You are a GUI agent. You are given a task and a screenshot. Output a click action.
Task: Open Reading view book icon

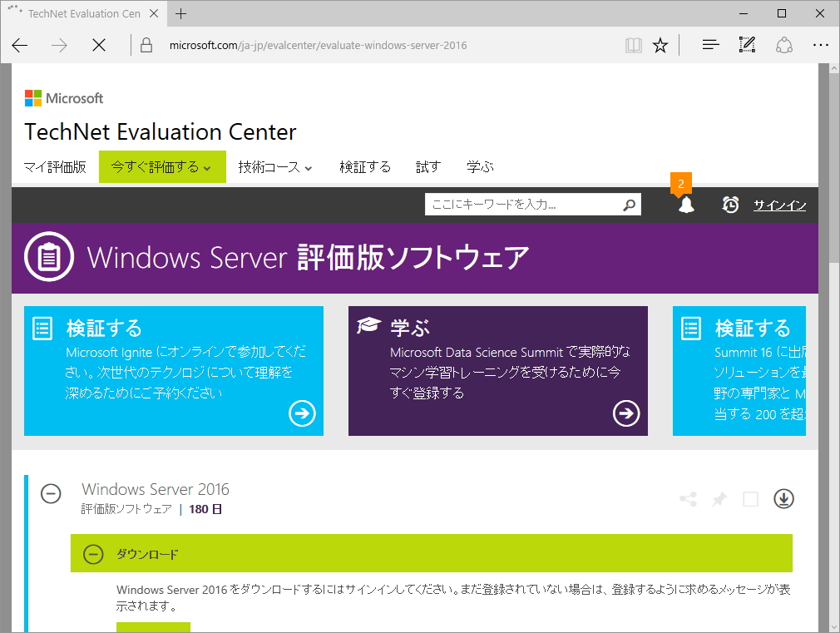click(x=633, y=45)
